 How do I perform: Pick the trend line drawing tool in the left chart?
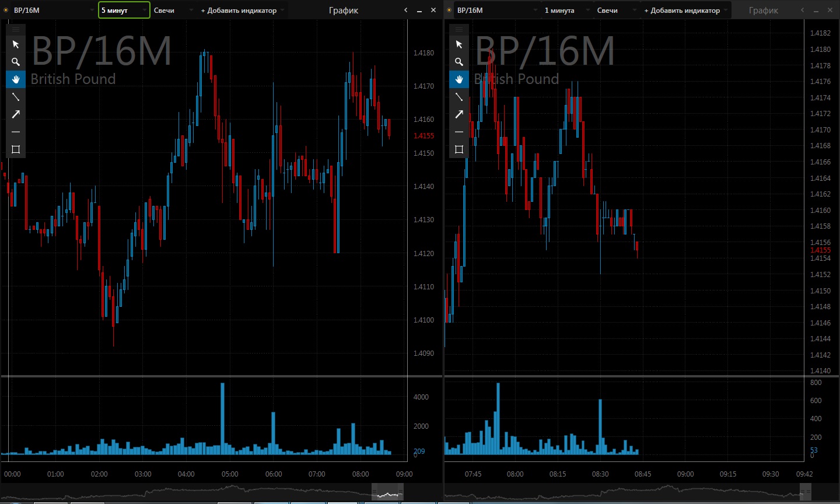[x=16, y=97]
